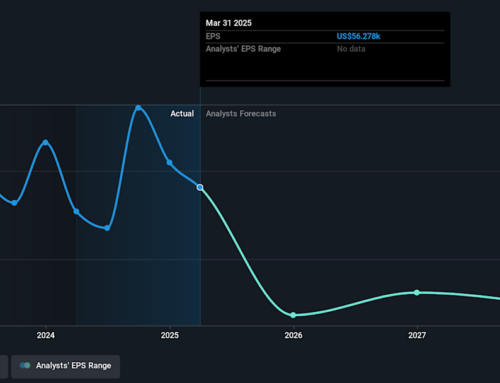Click the 2026 forecast data point
The image size is (500, 383).
pos(293,315)
